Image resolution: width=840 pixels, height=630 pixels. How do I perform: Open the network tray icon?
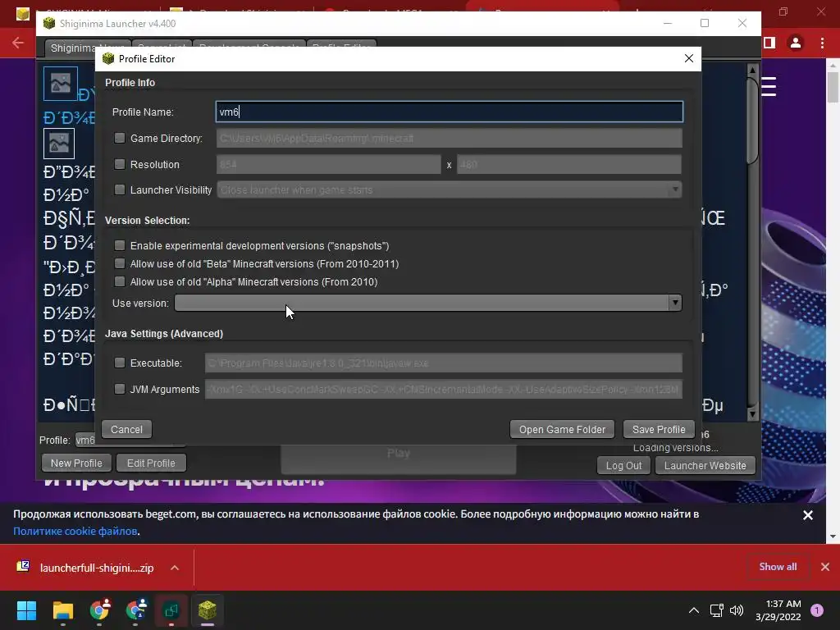(716, 609)
